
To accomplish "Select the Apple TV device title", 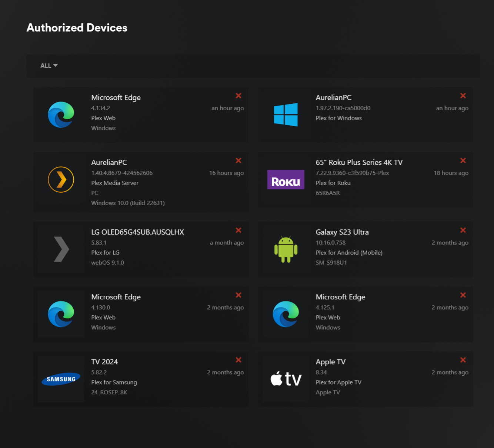I will pyautogui.click(x=331, y=362).
